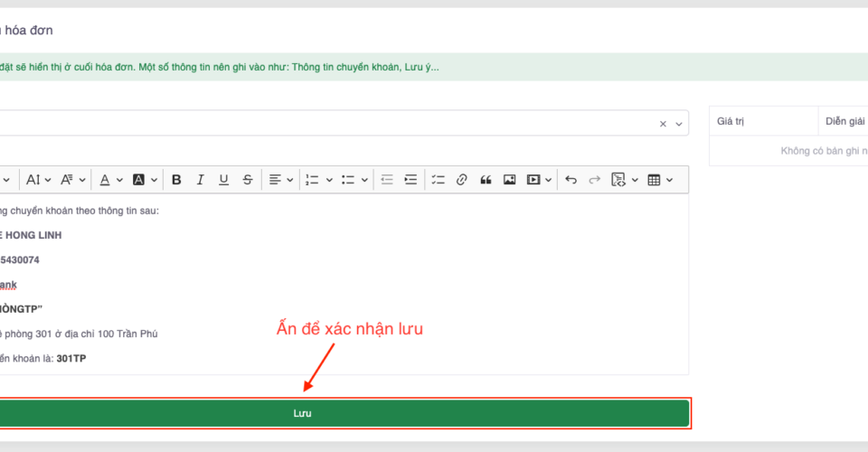The width and height of the screenshot is (868, 452).
Task: Underline the selected text
Action: [x=223, y=180]
